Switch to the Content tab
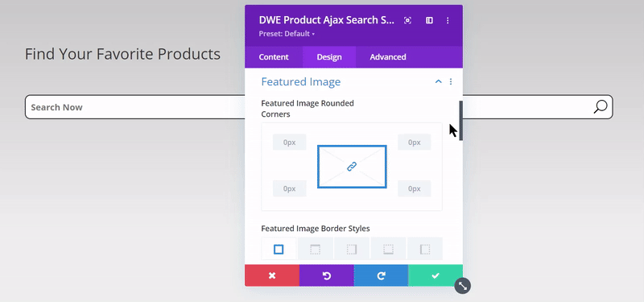Screen dimensions: 644x302 [x=274, y=57]
